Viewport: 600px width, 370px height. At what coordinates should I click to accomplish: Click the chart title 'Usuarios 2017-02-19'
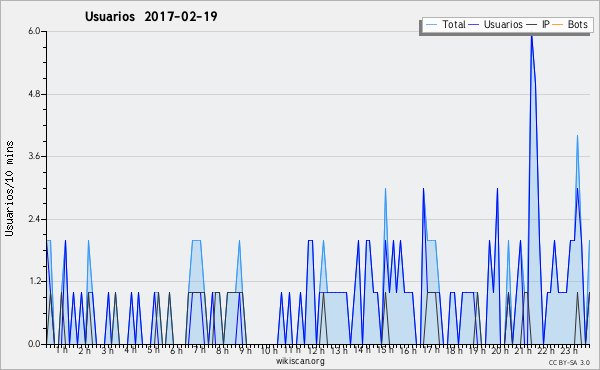click(x=151, y=17)
